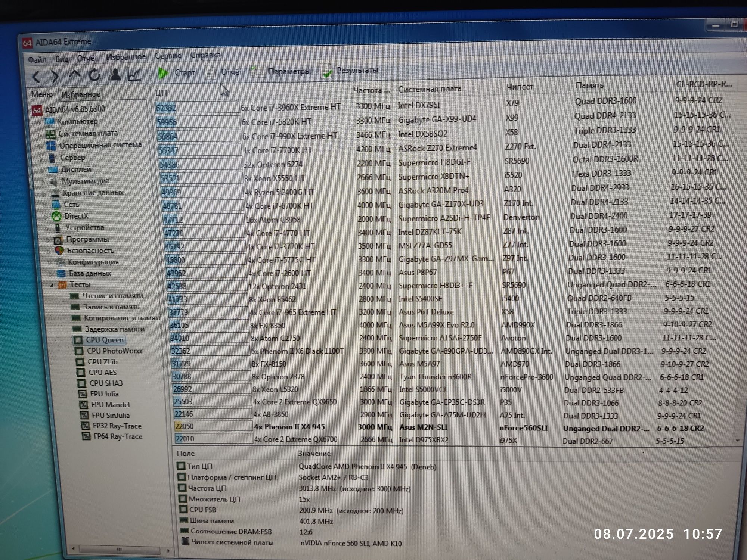Select the Хранение данных tree icon

pos(55,193)
